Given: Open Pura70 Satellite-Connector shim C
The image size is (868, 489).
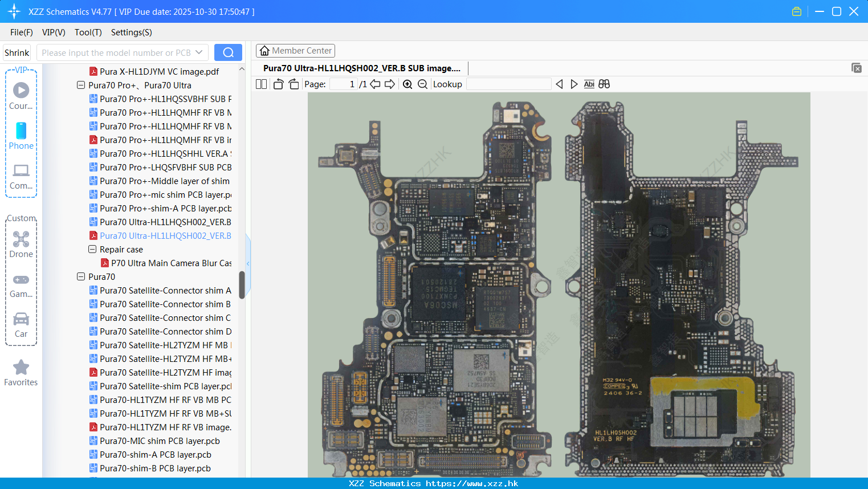Looking at the screenshot, I should (x=160, y=317).
